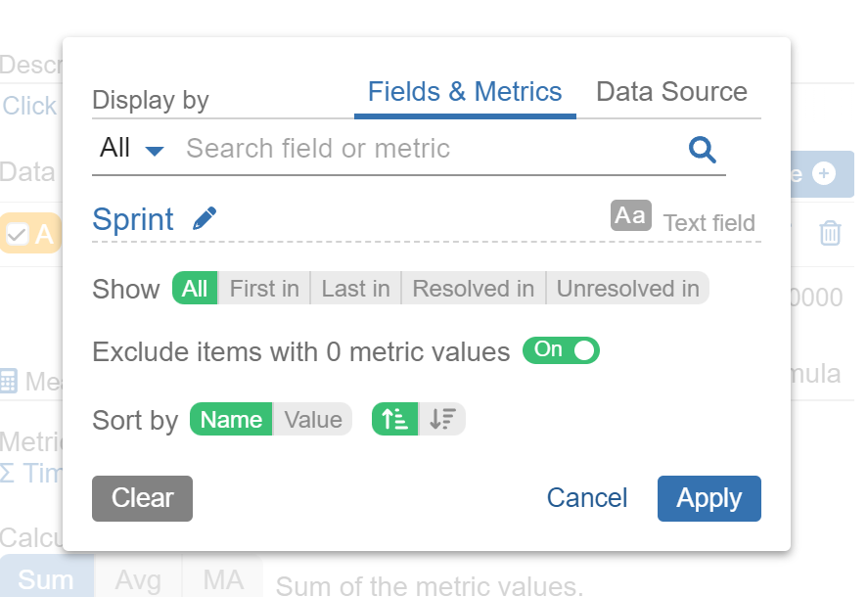Image resolution: width=868 pixels, height=597 pixels.
Task: Switch sorting to Value
Action: (313, 419)
